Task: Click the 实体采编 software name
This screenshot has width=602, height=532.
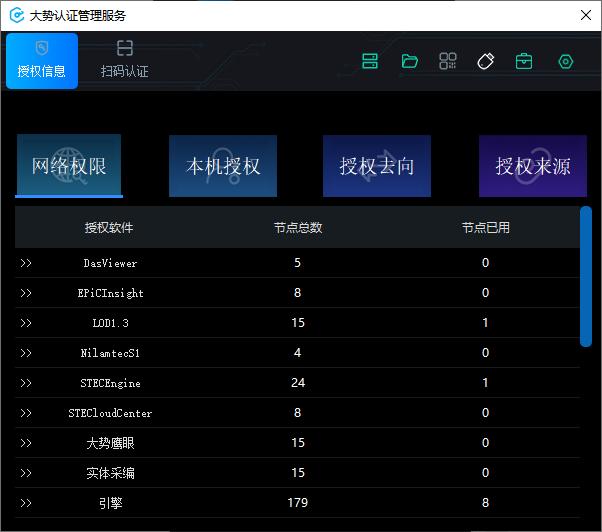Action: (110, 473)
